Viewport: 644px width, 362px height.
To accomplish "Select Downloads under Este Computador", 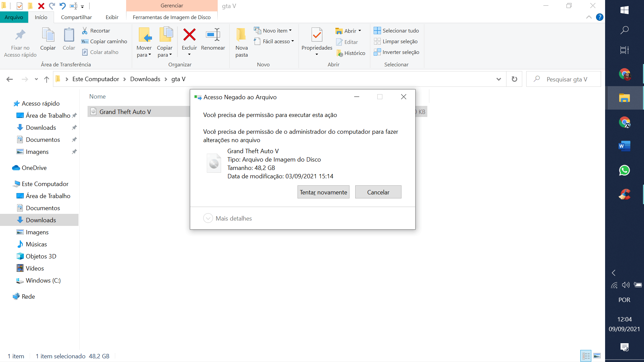I will pyautogui.click(x=41, y=220).
